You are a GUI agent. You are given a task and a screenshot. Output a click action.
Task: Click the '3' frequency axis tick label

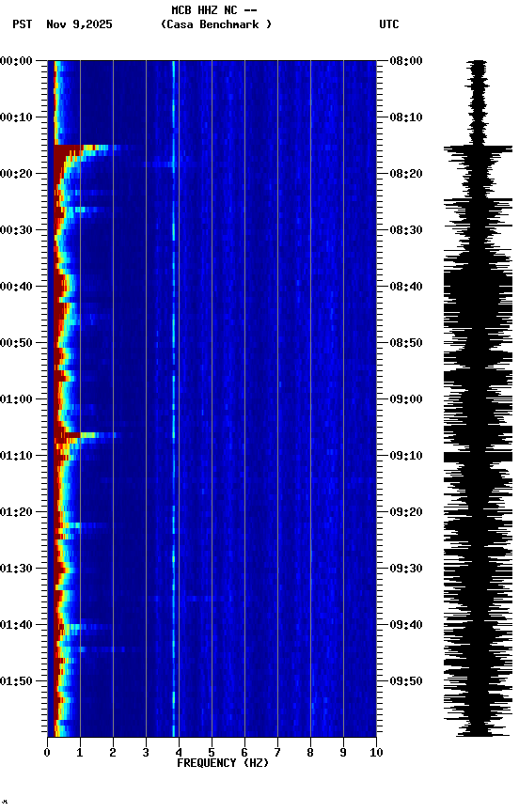pos(146,753)
